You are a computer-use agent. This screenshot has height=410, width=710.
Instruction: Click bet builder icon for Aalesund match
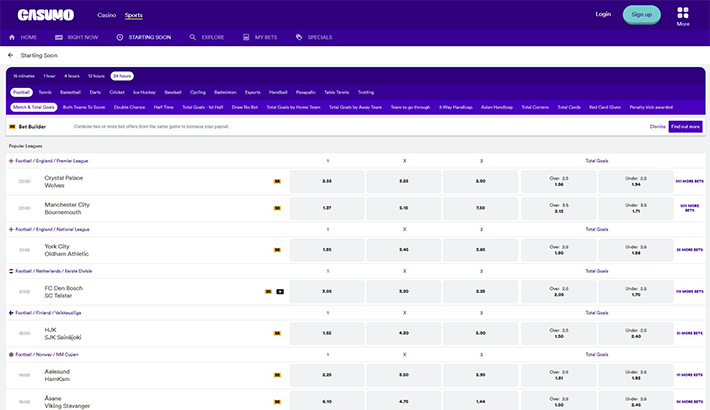click(277, 375)
